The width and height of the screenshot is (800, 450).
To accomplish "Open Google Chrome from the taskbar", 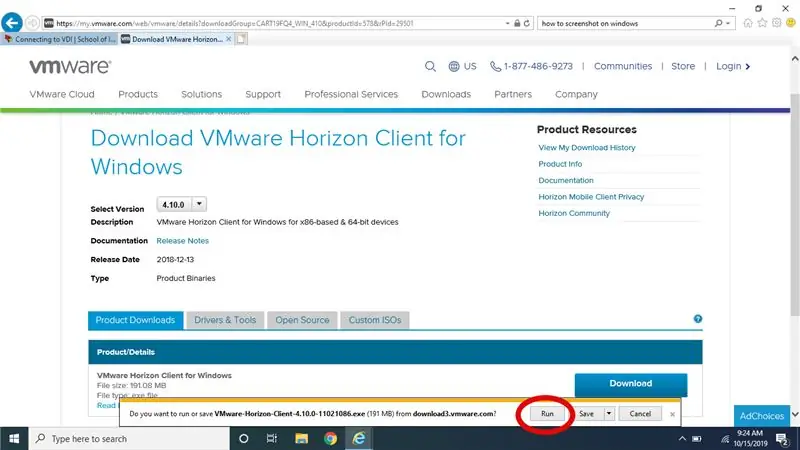I will point(330,438).
